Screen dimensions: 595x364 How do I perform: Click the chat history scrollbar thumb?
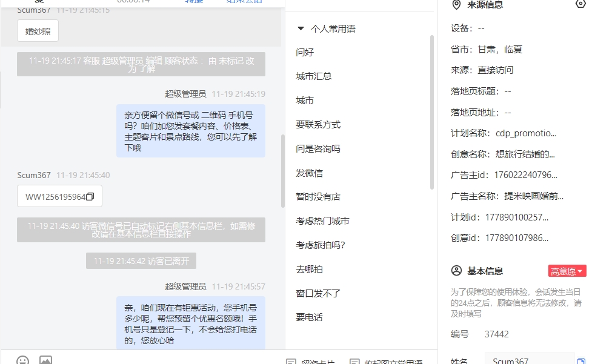point(283,171)
